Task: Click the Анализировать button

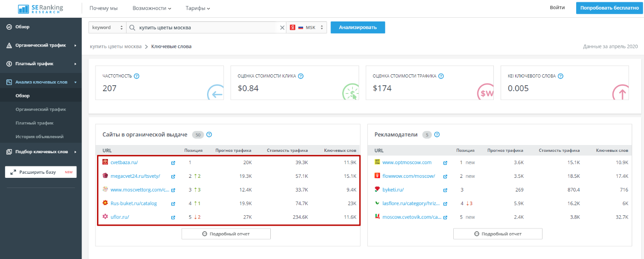Action: coord(358,27)
